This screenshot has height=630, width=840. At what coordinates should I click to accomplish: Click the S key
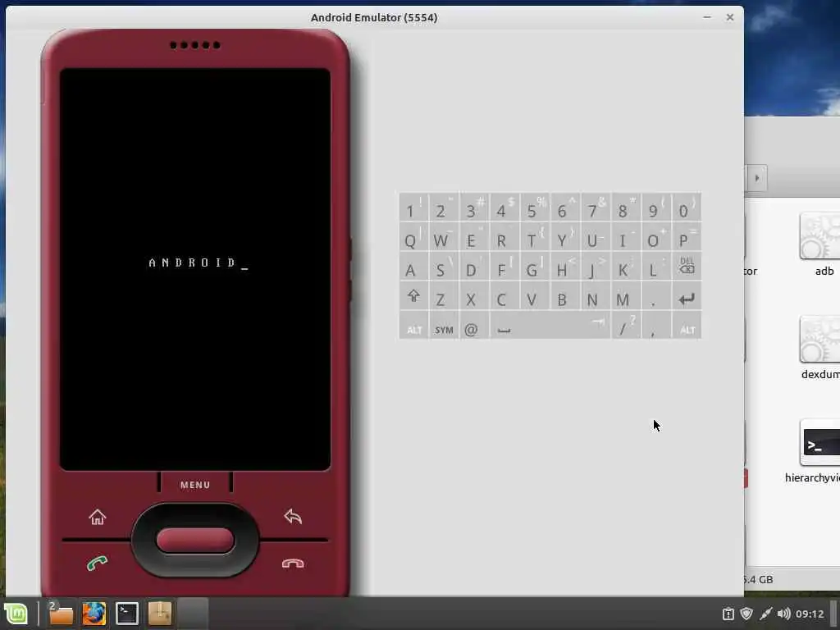pyautogui.click(x=444, y=267)
